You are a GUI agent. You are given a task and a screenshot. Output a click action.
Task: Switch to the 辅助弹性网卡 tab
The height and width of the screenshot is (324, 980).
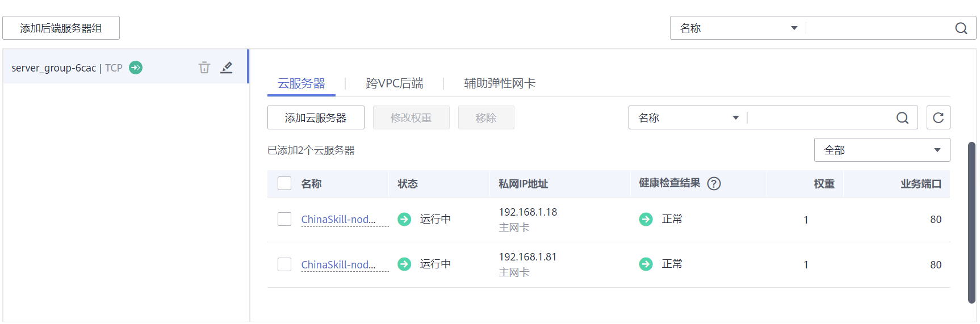(x=500, y=83)
